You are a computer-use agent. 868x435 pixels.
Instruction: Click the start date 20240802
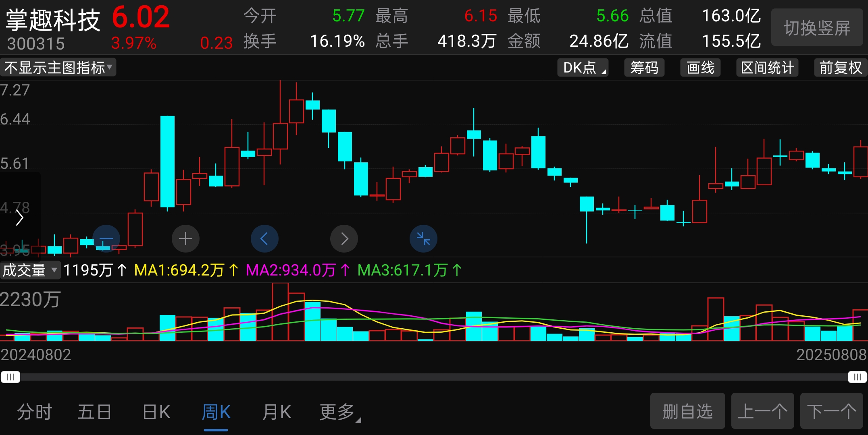pos(35,354)
